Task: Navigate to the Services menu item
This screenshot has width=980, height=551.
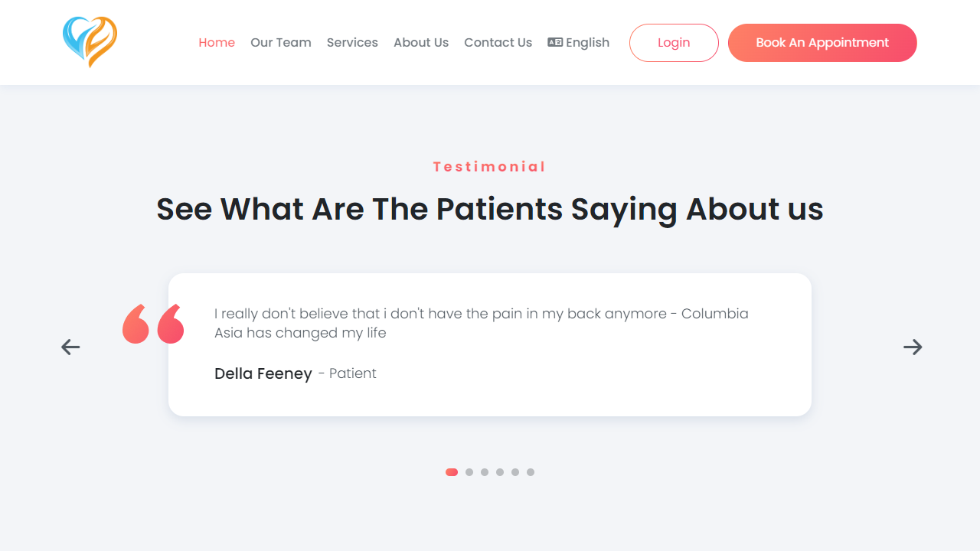Action: 352,43
